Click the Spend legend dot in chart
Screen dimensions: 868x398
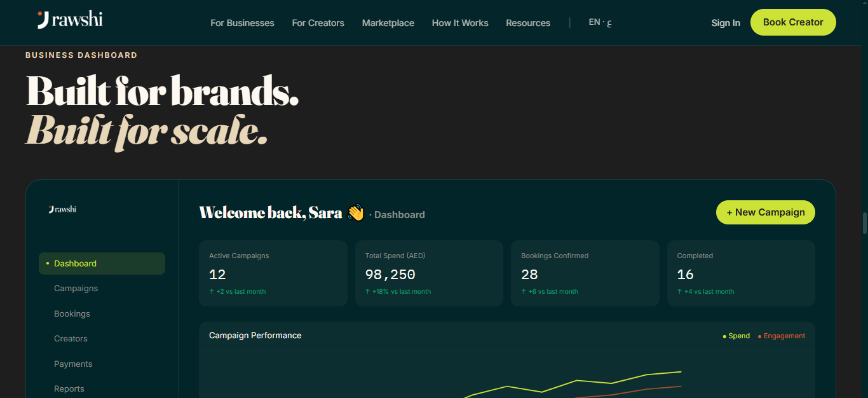coord(724,336)
